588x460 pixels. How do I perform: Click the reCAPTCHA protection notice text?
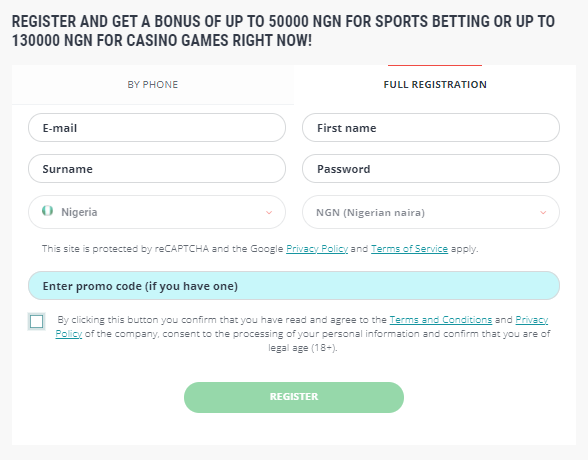260,249
